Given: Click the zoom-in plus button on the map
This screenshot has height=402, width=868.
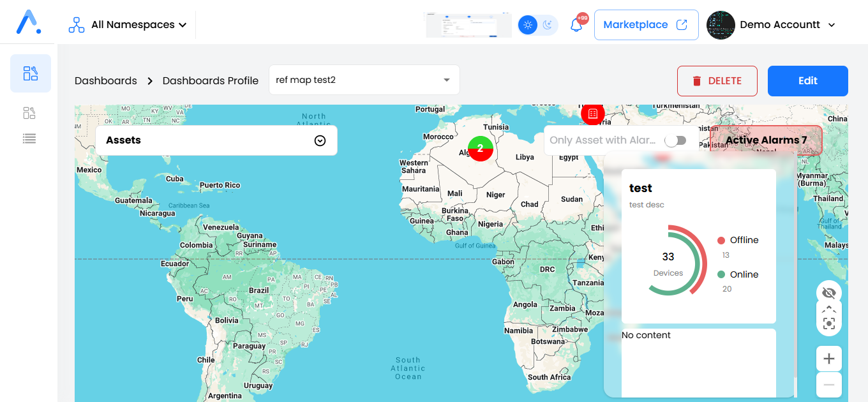Looking at the screenshot, I should pyautogui.click(x=828, y=359).
